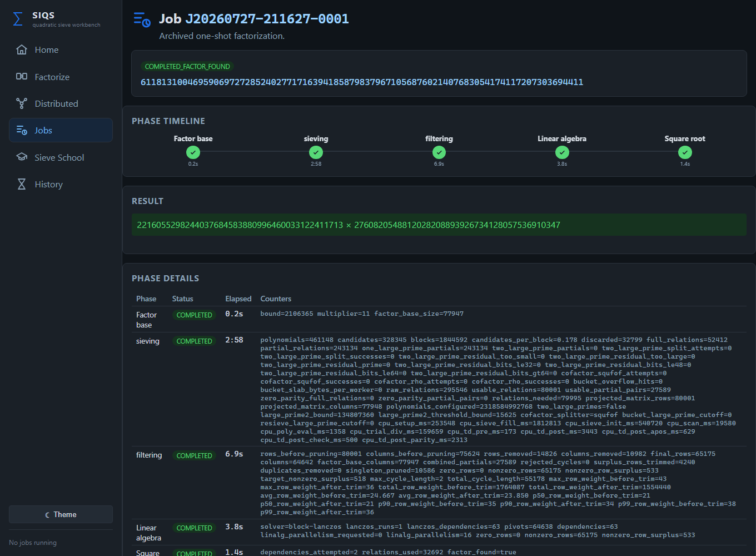
Task: Click the PHASE TIMELINE heading
Action: tap(168, 121)
